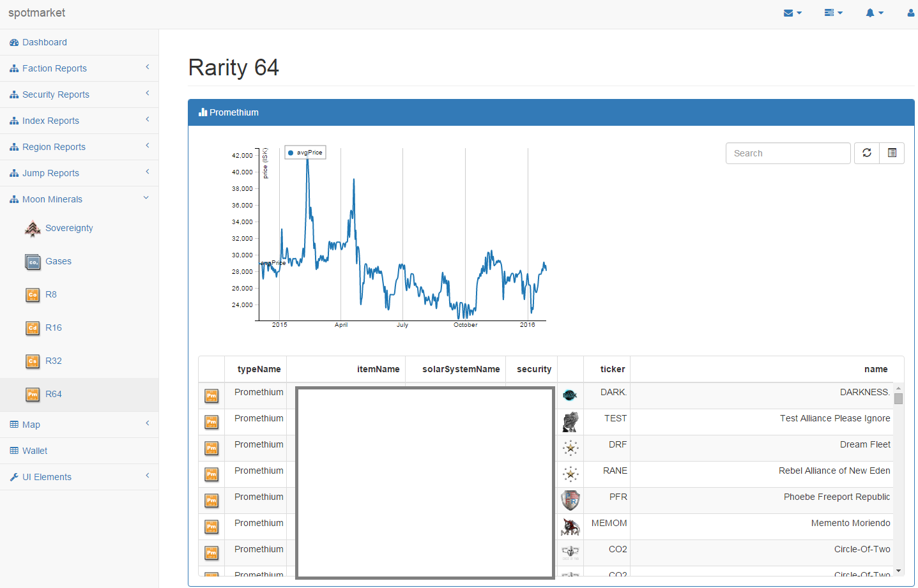918x588 pixels.
Task: Click into the Search input field
Action: 788,153
